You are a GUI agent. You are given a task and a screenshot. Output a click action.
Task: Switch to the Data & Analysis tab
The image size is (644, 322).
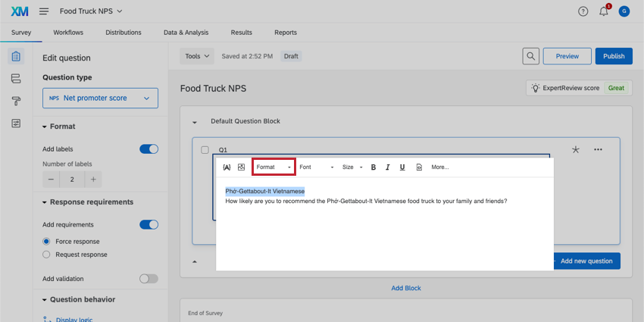point(186,33)
